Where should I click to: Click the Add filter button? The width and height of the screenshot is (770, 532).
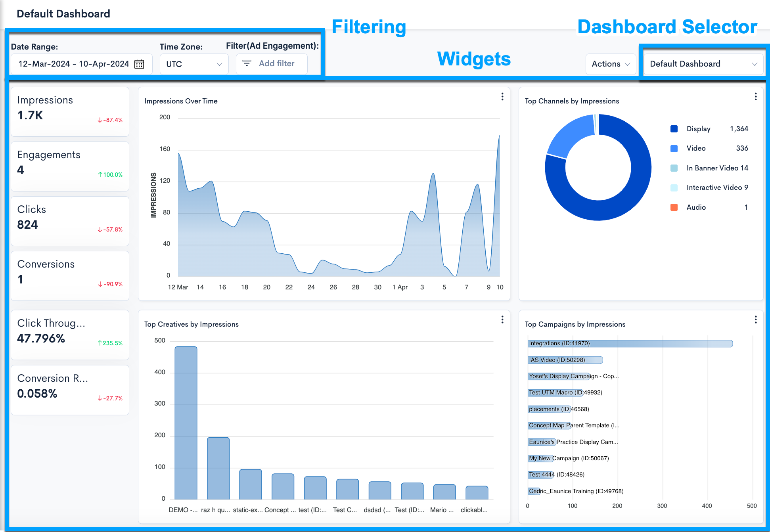click(272, 64)
